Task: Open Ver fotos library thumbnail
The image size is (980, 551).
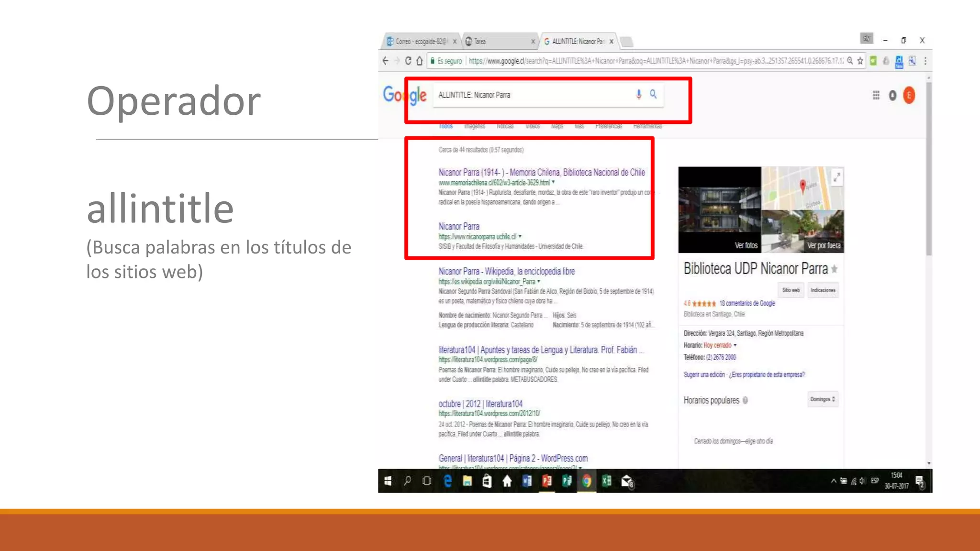Action: [719, 209]
